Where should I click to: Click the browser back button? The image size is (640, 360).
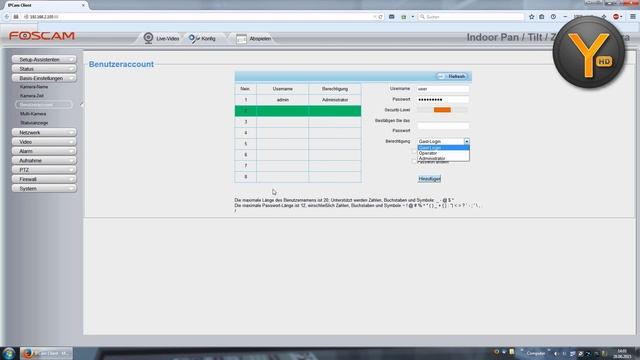pos(7,17)
